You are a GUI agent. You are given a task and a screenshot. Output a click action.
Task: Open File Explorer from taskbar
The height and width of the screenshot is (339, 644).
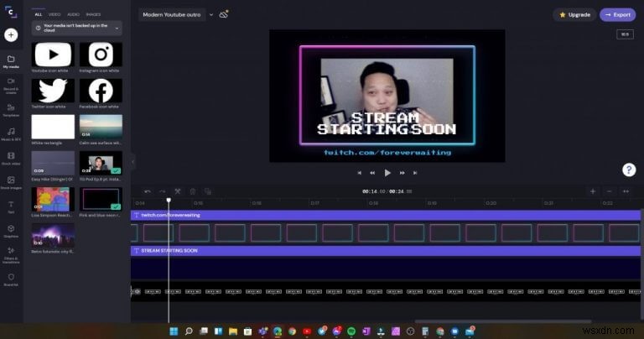tap(233, 331)
